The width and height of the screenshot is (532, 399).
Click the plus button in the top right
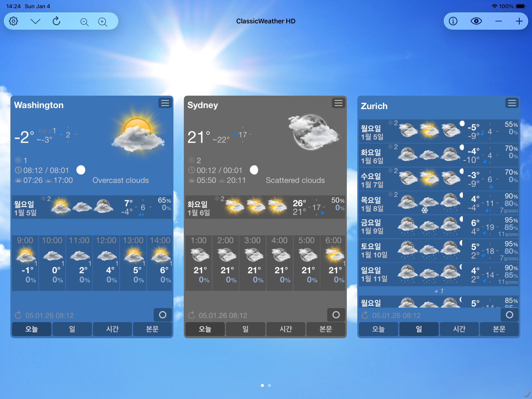click(x=519, y=21)
